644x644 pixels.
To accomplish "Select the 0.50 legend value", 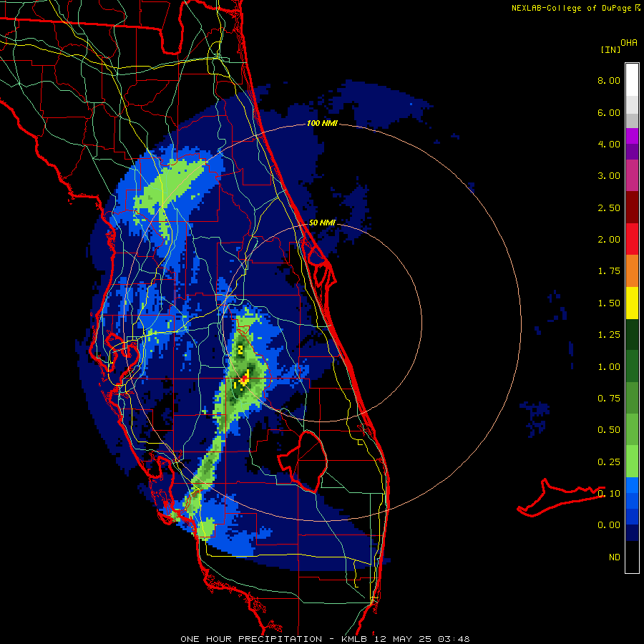I will (609, 430).
